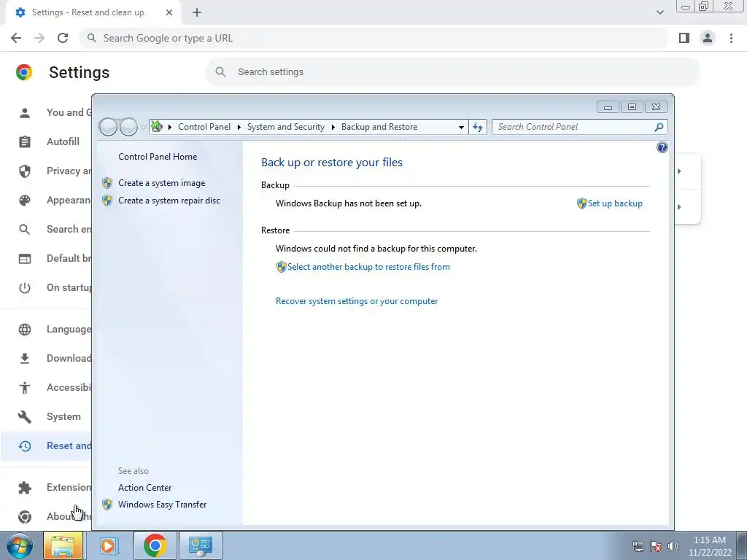The image size is (747, 560).
Task: Click the refresh icon beside the address bar
Action: tap(477, 127)
